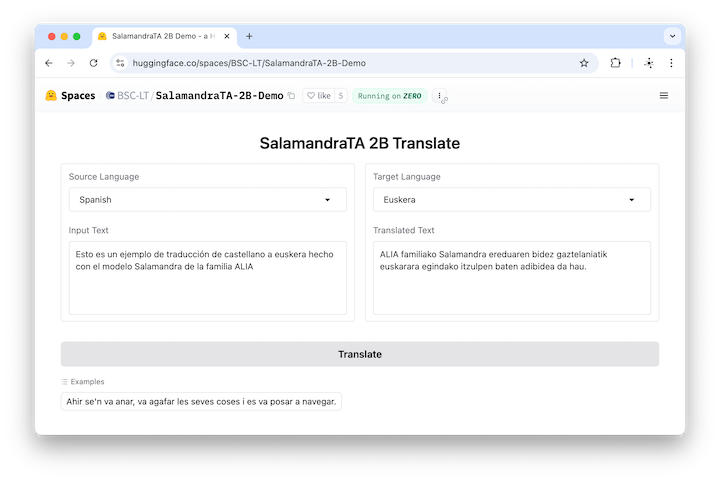Go forward using the browser forward arrow
This screenshot has width=720, height=481.
(71, 63)
